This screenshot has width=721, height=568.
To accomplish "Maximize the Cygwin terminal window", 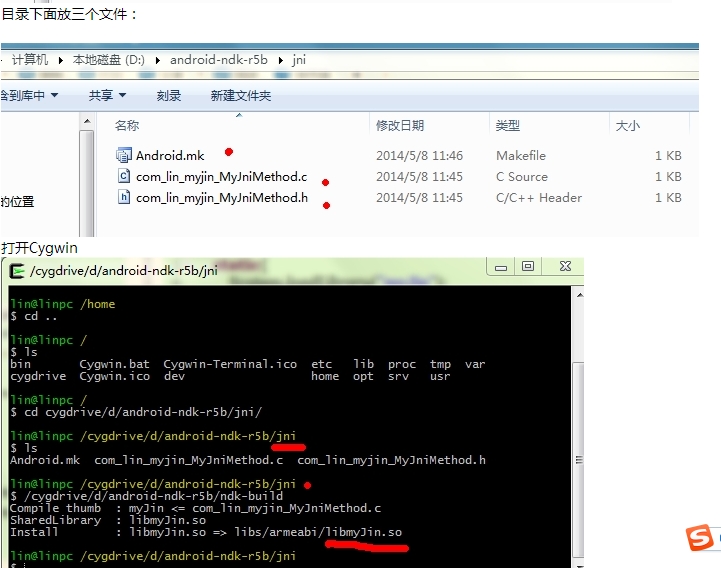I will tap(528, 266).
